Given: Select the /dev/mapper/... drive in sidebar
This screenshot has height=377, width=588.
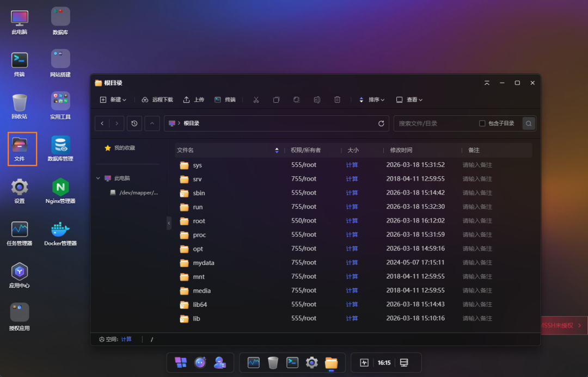Looking at the screenshot, I should 134,193.
